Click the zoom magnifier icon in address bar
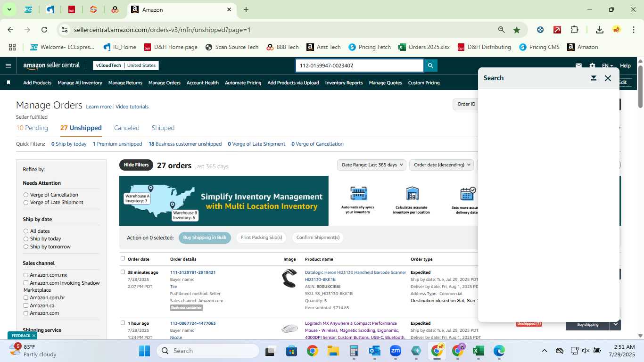The image size is (644, 362). pos(502,30)
